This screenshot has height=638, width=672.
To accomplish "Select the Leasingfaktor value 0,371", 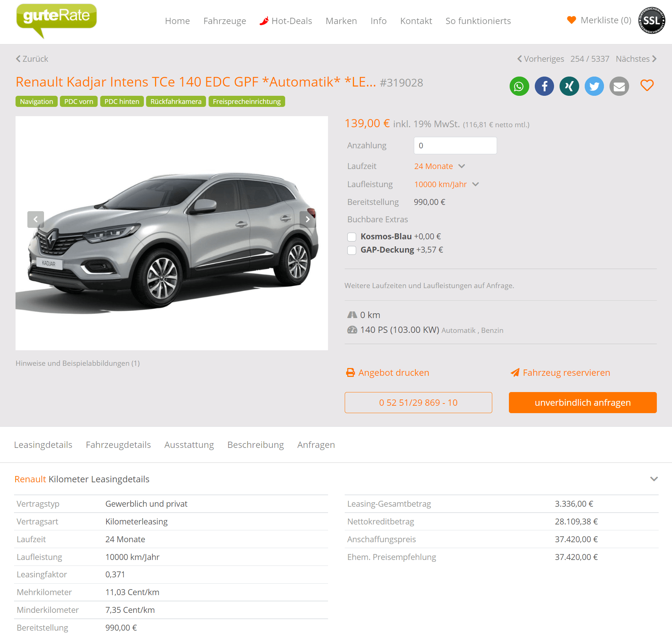I will coord(115,574).
